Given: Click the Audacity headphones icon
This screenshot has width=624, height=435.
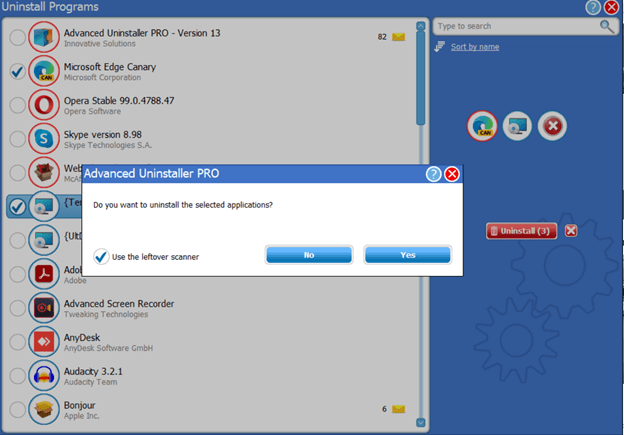Looking at the screenshot, I should pyautogui.click(x=44, y=375).
